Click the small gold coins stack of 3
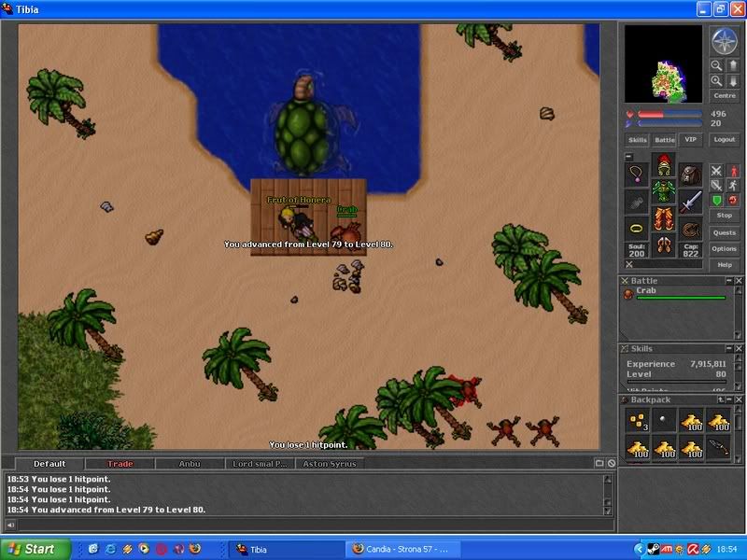This screenshot has height=560, width=747. pos(637,421)
